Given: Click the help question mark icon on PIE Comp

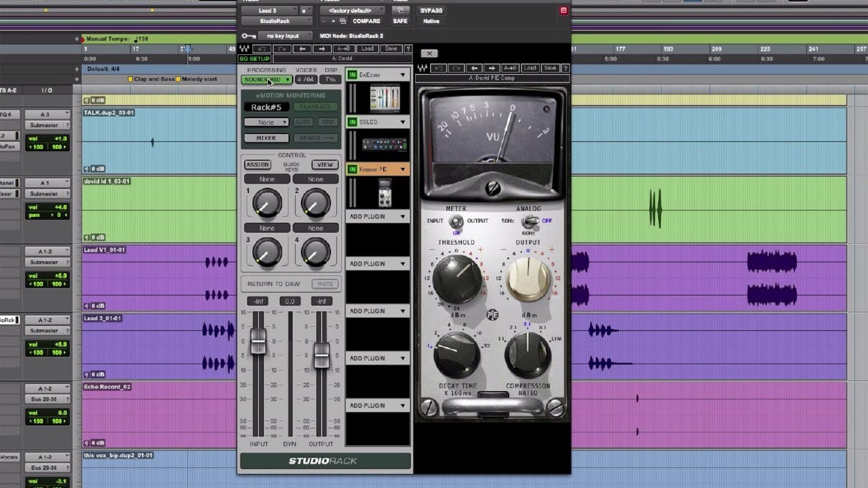Looking at the screenshot, I should point(565,68).
